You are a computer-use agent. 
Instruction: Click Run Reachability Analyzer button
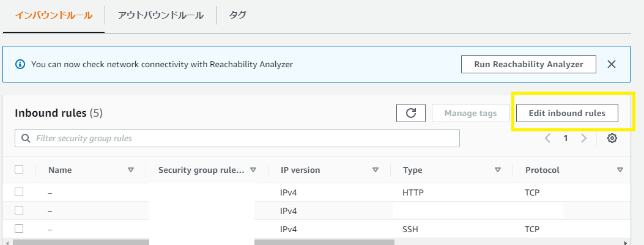[528, 64]
